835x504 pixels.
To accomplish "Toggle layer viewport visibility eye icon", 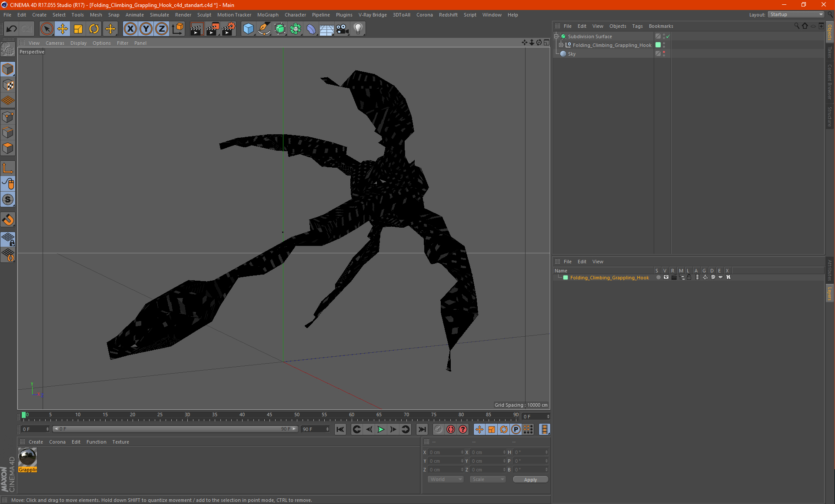I will [666, 277].
